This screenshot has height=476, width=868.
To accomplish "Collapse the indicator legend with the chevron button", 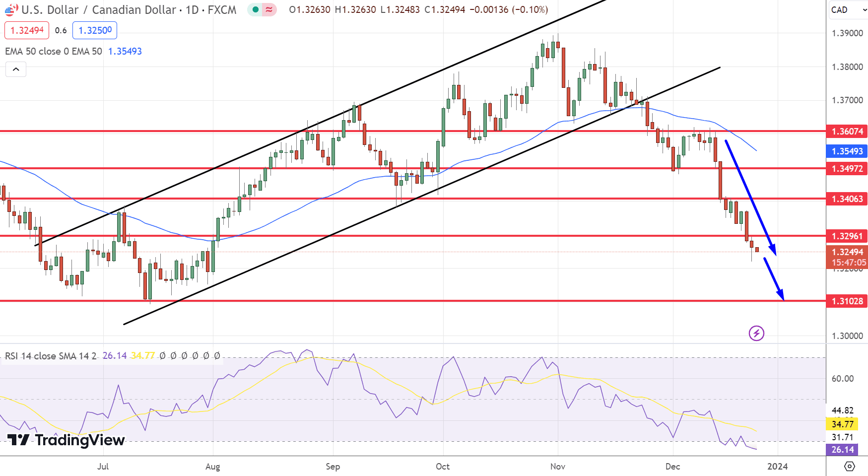I will click(16, 69).
